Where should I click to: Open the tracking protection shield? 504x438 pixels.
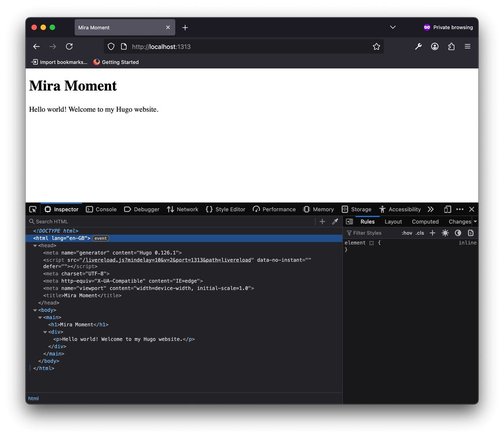coord(111,46)
